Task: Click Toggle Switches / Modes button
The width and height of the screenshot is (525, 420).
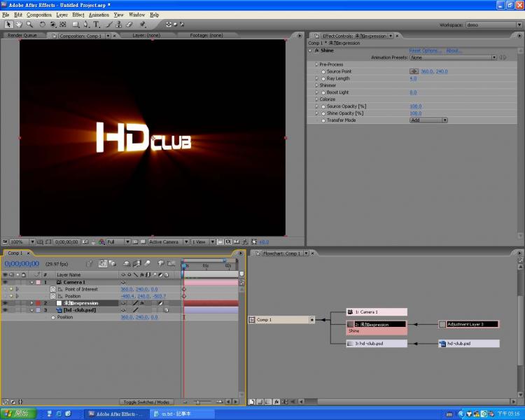Action: [x=146, y=402]
